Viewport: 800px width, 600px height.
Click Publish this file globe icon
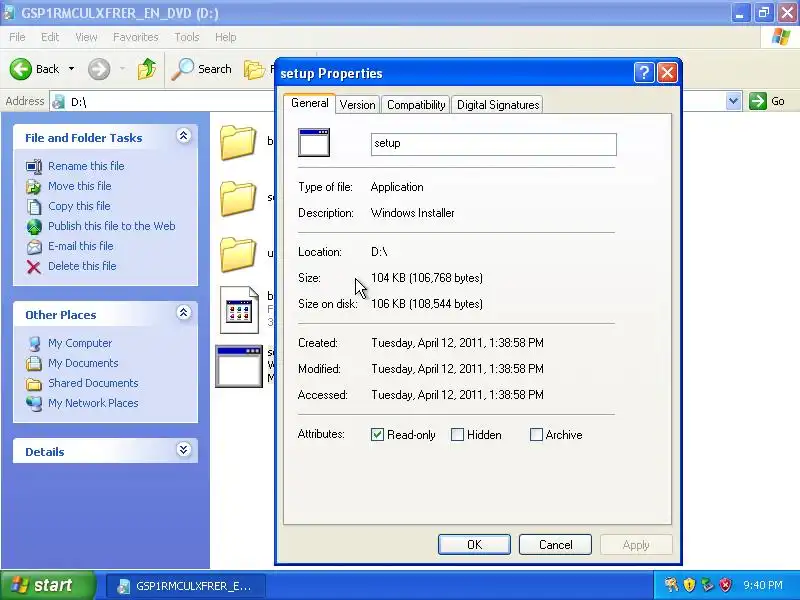coord(34,227)
